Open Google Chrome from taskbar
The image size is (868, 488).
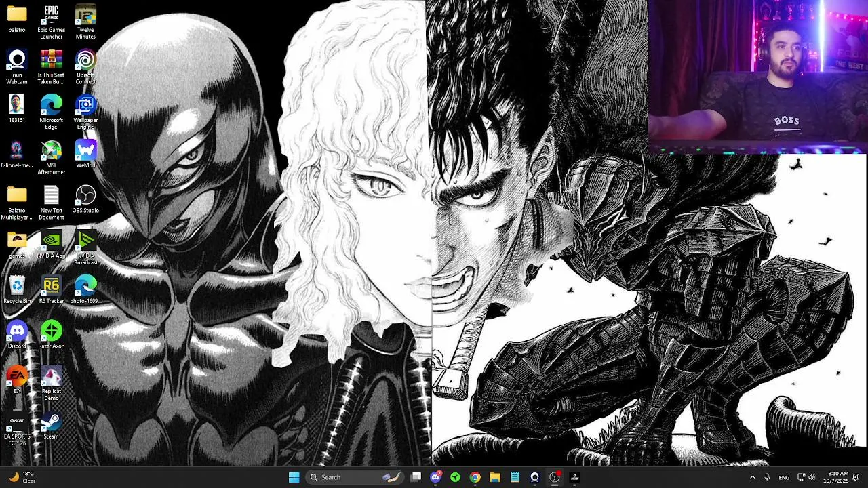pos(475,477)
